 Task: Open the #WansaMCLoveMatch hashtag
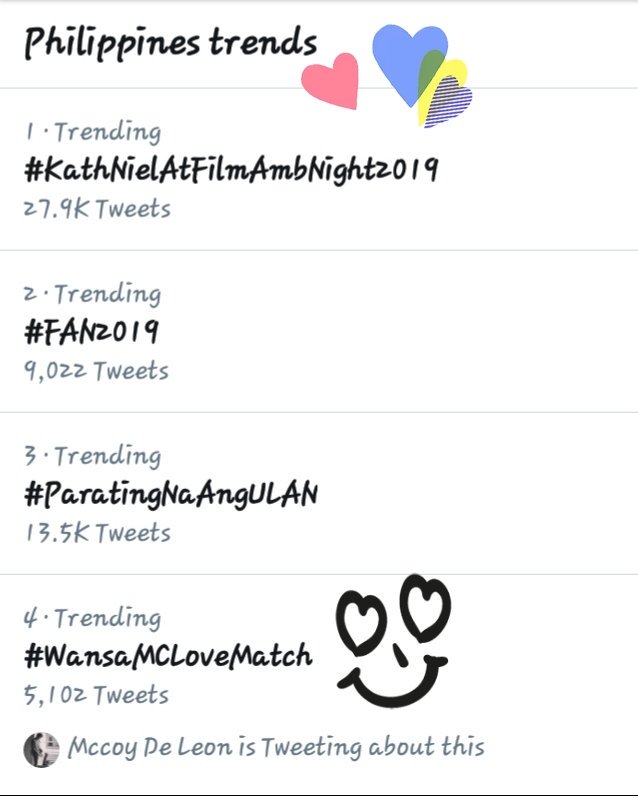(168, 655)
